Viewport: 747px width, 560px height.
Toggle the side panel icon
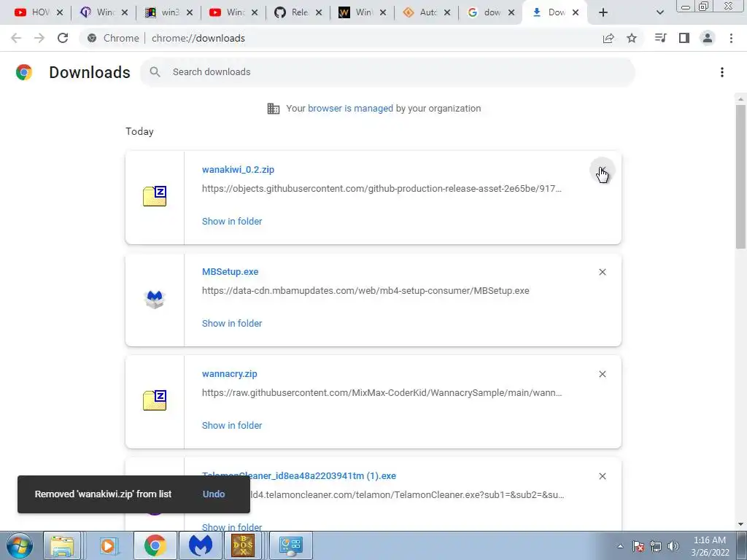pos(684,38)
